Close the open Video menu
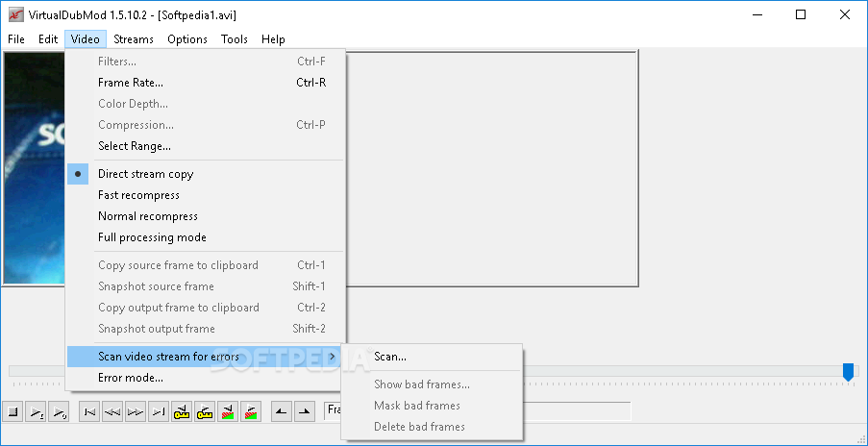The image size is (868, 446). 86,39
